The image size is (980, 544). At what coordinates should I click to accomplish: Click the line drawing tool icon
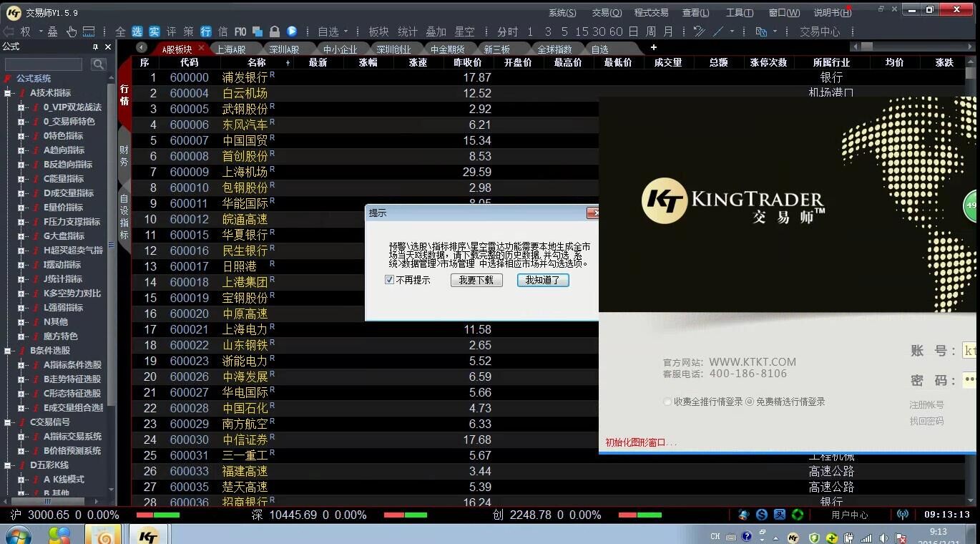pyautogui.click(x=717, y=31)
